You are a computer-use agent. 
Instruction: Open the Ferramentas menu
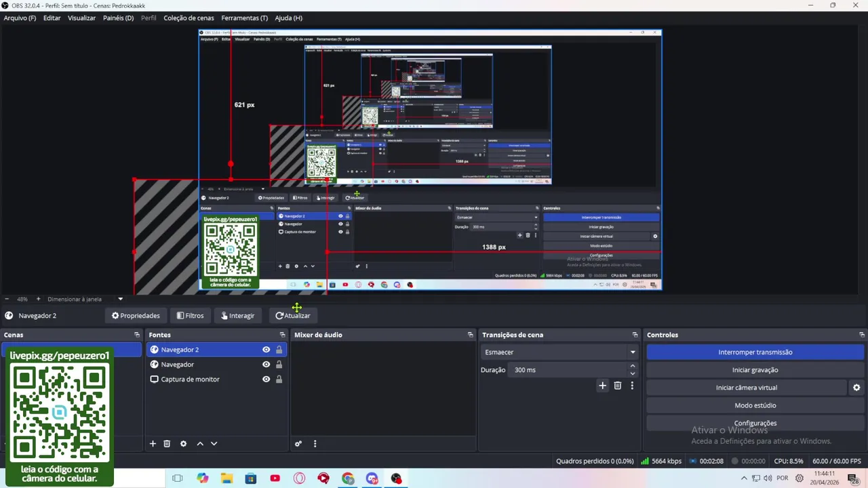244,18
